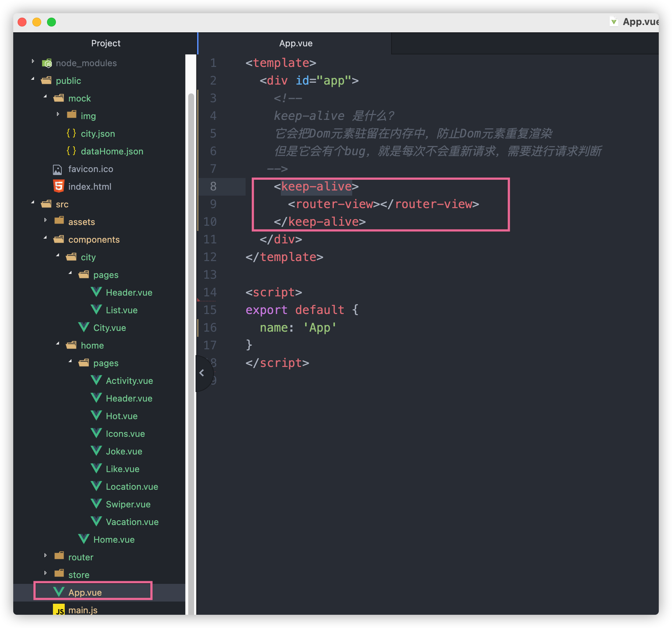This screenshot has height=628, width=672.
Task: Click line number 16 in the gutter
Action: [210, 328]
